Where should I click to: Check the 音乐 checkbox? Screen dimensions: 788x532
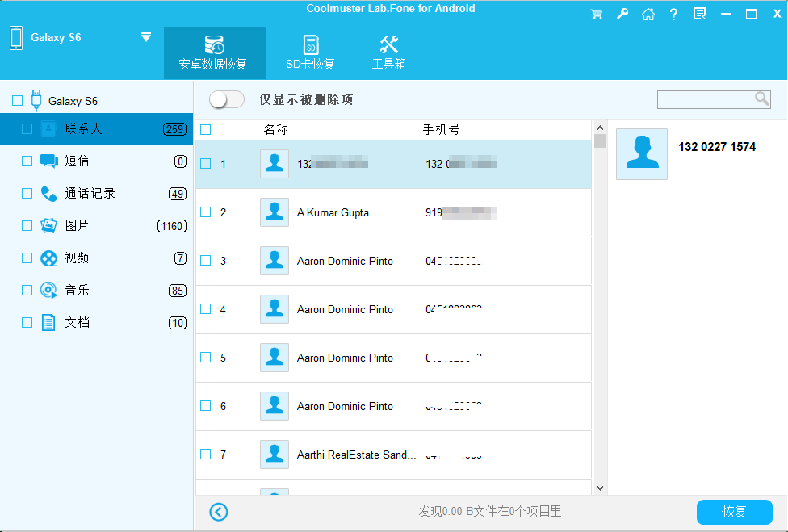click(x=27, y=290)
